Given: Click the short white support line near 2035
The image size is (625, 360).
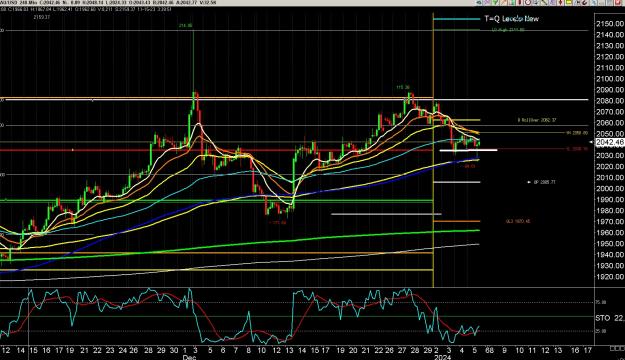Looking at the screenshot, I should [468, 150].
